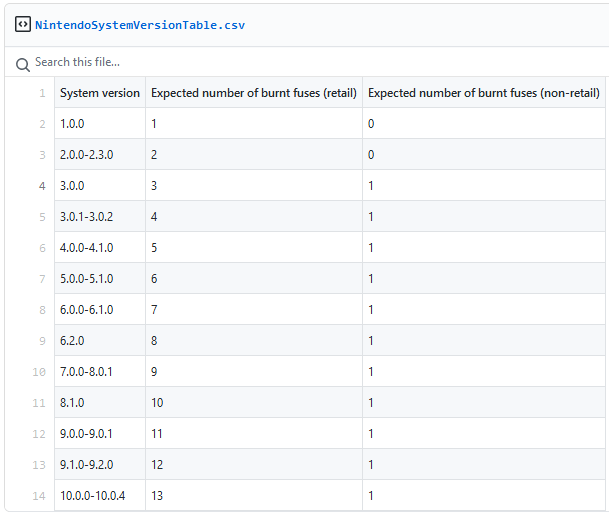609x514 pixels.
Task: Click line number 7
Action: 42,279
